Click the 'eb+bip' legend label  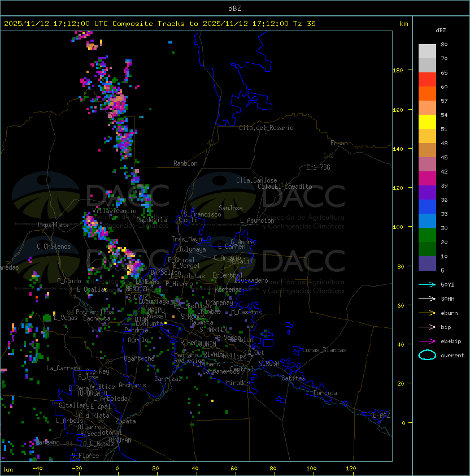pos(451,341)
